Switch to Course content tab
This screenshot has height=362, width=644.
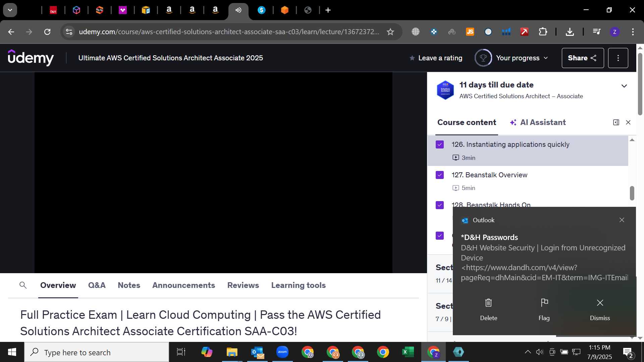pyautogui.click(x=467, y=122)
